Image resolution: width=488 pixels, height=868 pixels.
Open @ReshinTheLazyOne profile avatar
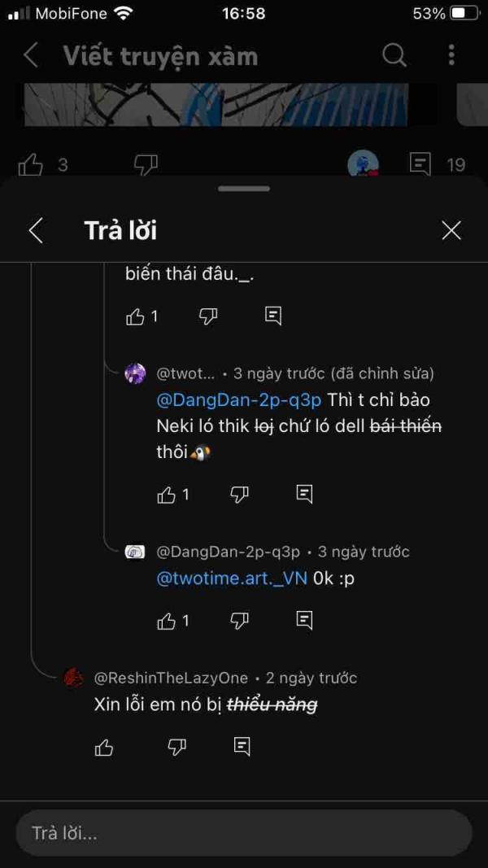73,678
